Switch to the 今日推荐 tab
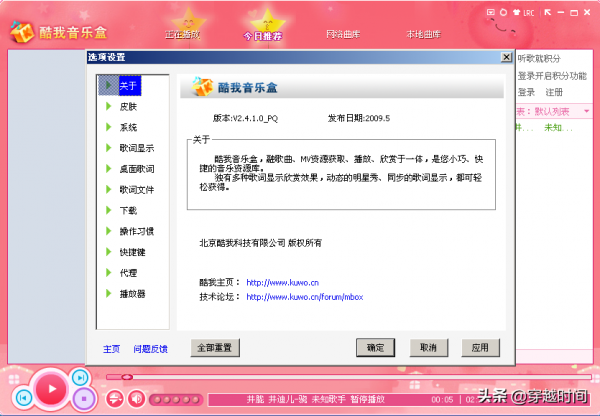600x416 pixels. [x=263, y=36]
